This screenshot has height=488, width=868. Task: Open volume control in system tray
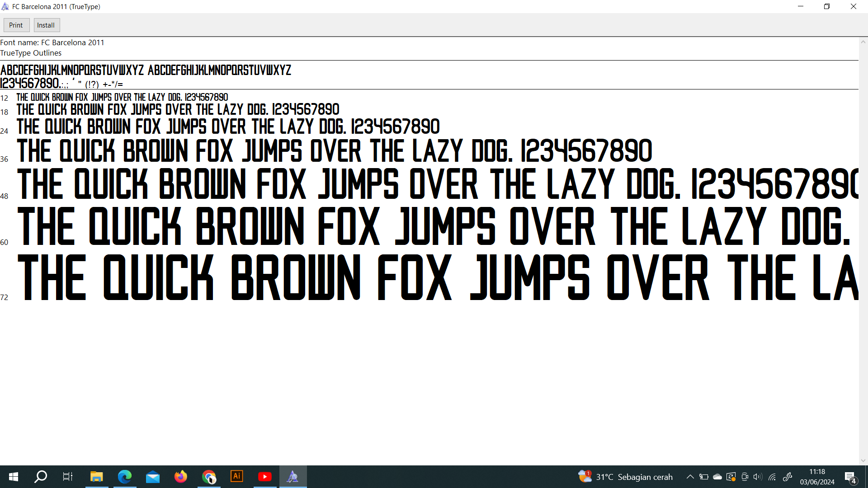[x=758, y=477]
